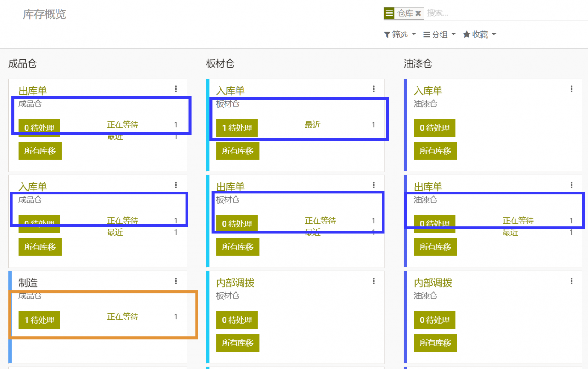Click 最近 in 成品仓 入库单 card
This screenshot has height=369, width=588.
pos(115,232)
